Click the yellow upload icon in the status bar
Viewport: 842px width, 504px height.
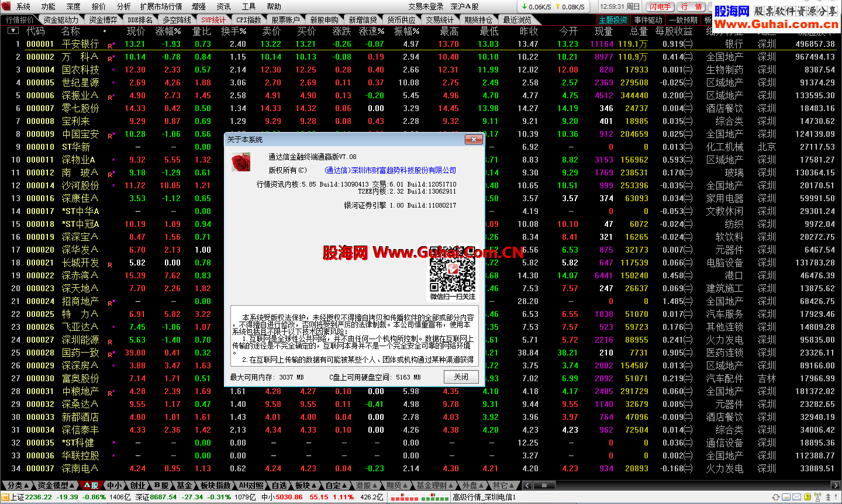point(807,497)
